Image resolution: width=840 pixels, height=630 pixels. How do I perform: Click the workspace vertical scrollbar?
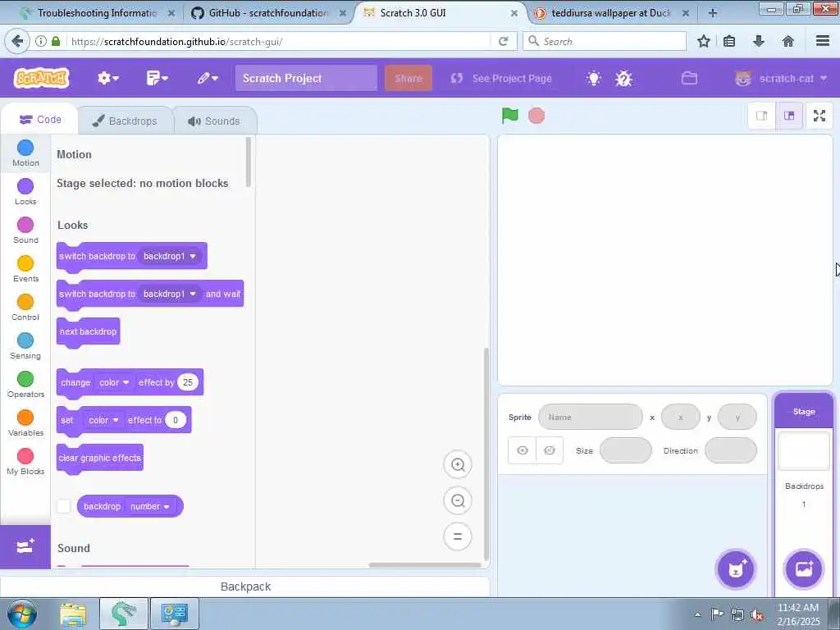tap(486, 454)
